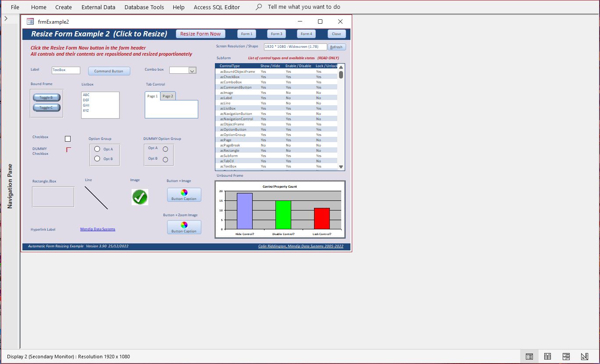This screenshot has width=600, height=364.
Task: Switch to Design View in status bar
Action: (x=585, y=357)
